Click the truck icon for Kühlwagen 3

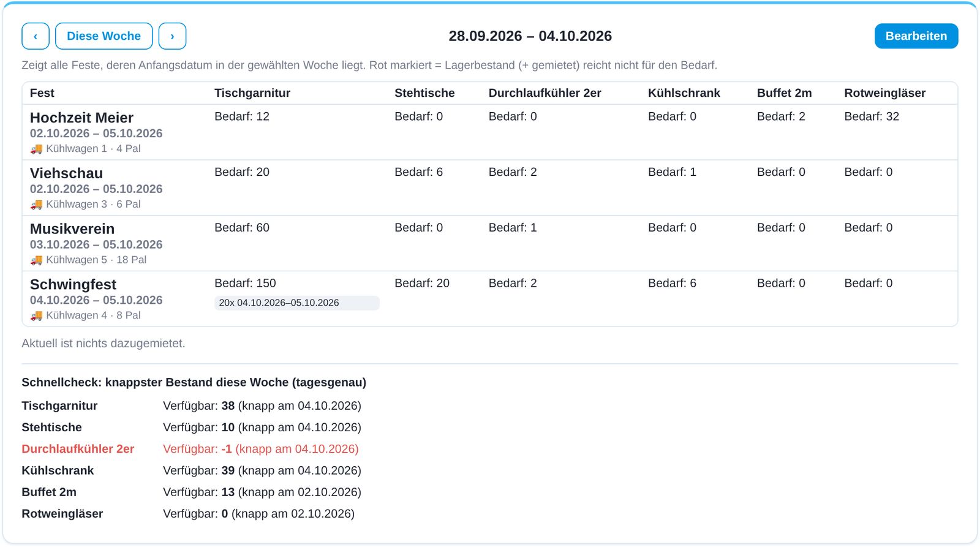pos(37,205)
